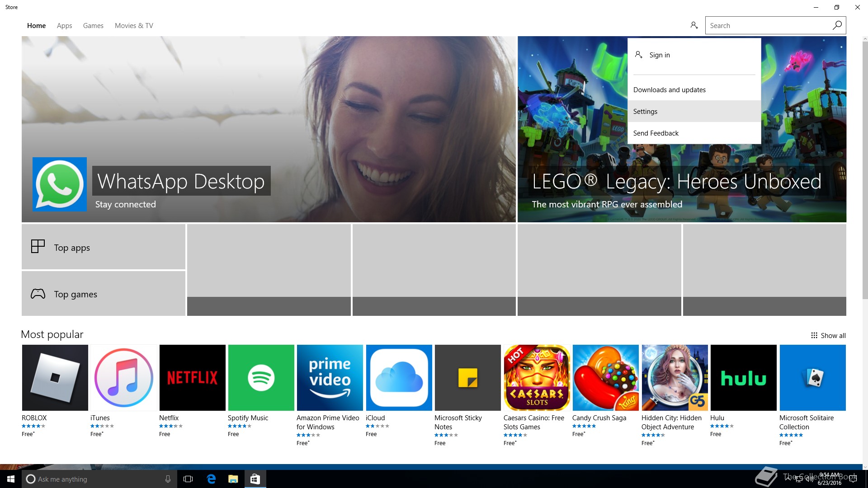Screen dimensions: 868x488
Task: Select Sign in from account menu
Action: coord(694,55)
